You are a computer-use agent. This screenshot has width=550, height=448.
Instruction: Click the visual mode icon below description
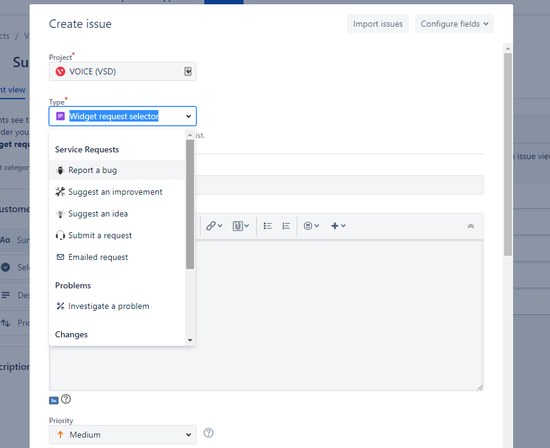pos(54,400)
